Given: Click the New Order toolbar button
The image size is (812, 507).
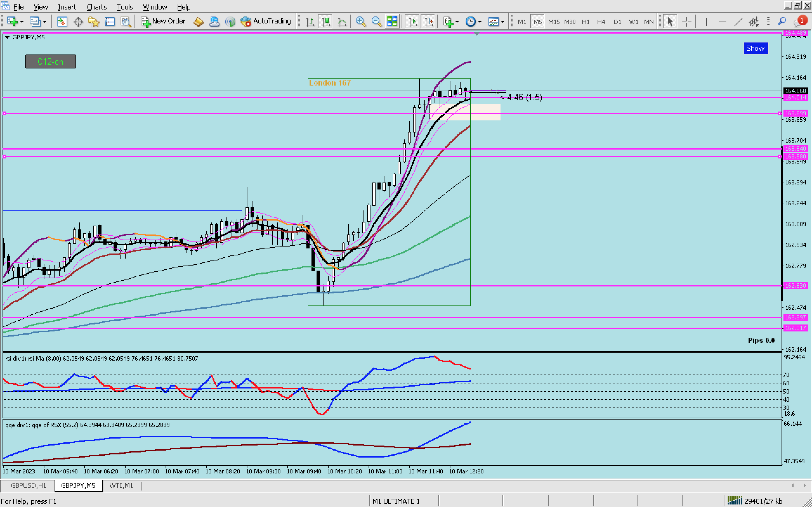Looking at the screenshot, I should 163,22.
